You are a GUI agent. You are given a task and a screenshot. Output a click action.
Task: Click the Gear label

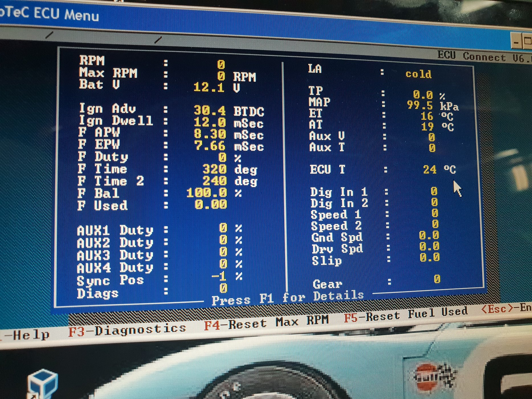click(x=327, y=284)
